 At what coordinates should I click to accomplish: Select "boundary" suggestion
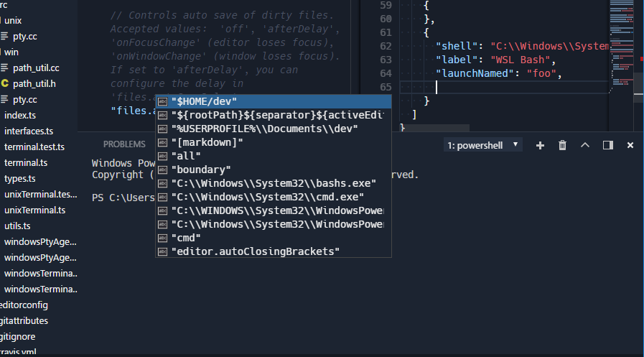point(274,170)
